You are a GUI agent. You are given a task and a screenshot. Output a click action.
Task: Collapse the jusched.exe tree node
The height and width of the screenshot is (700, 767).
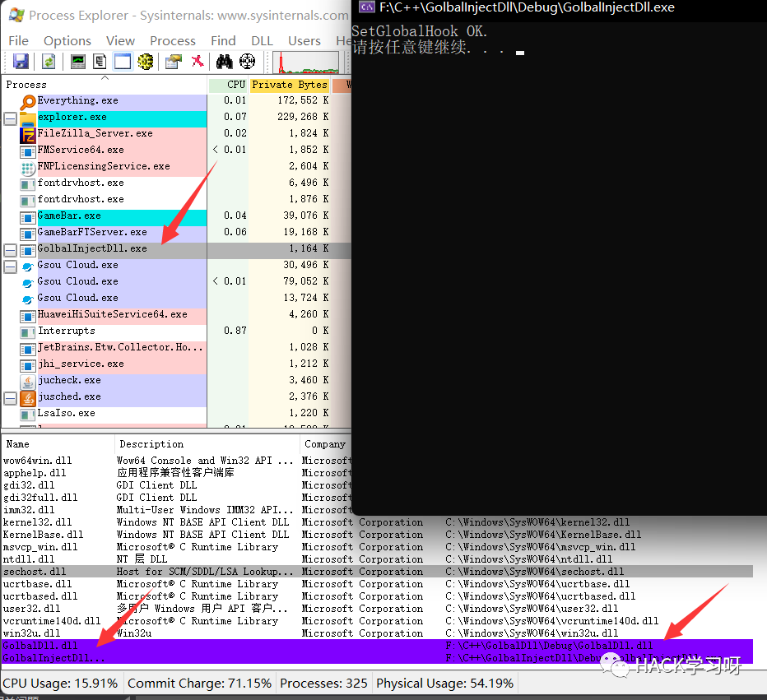click(10, 398)
